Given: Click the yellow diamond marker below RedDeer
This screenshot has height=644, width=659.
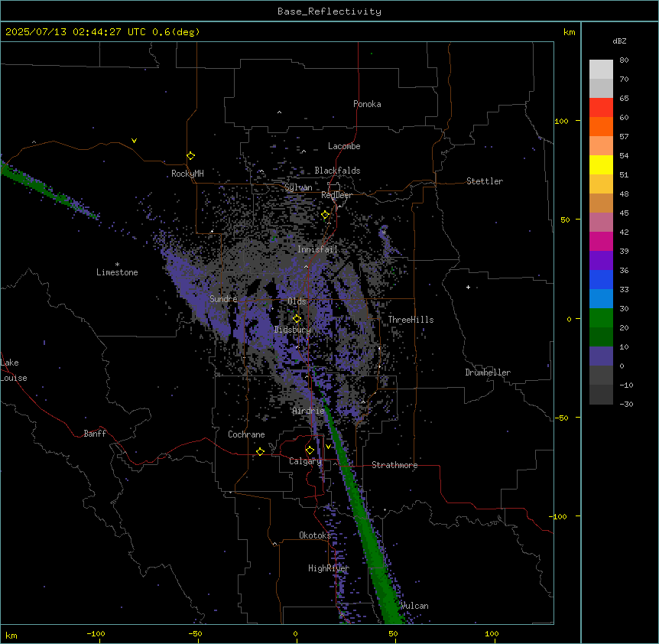Looking at the screenshot, I should (x=326, y=215).
